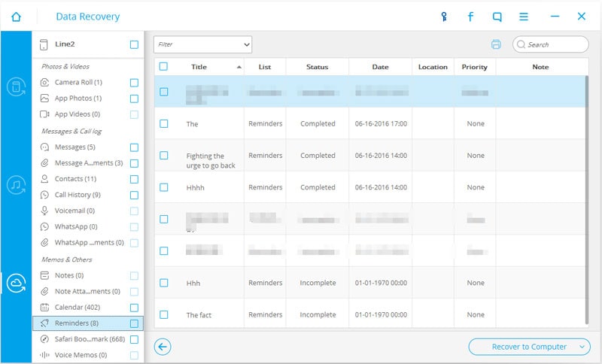602x364 pixels.
Task: Check the Calendar (402) checkbox
Action: point(134,308)
